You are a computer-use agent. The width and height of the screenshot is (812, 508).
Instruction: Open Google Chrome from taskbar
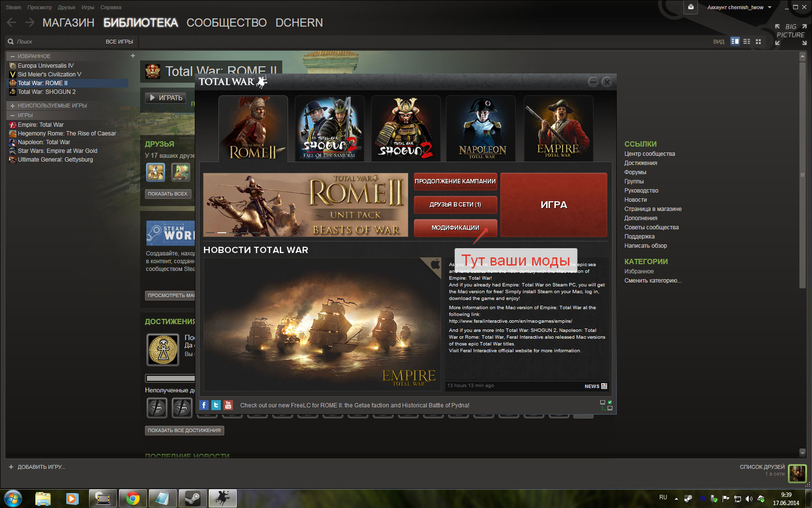(x=132, y=498)
